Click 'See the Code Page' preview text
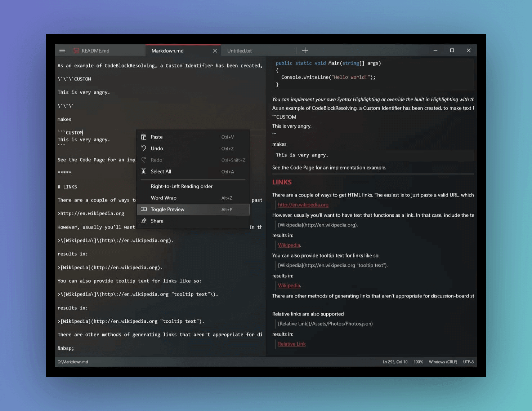The height and width of the screenshot is (411, 532). (x=329, y=168)
